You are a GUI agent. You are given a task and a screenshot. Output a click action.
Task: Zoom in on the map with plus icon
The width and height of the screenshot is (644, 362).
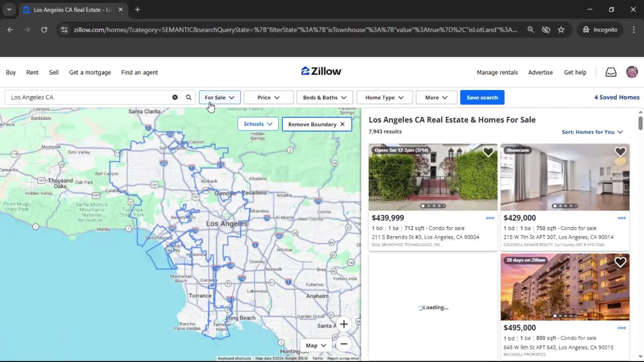click(344, 324)
